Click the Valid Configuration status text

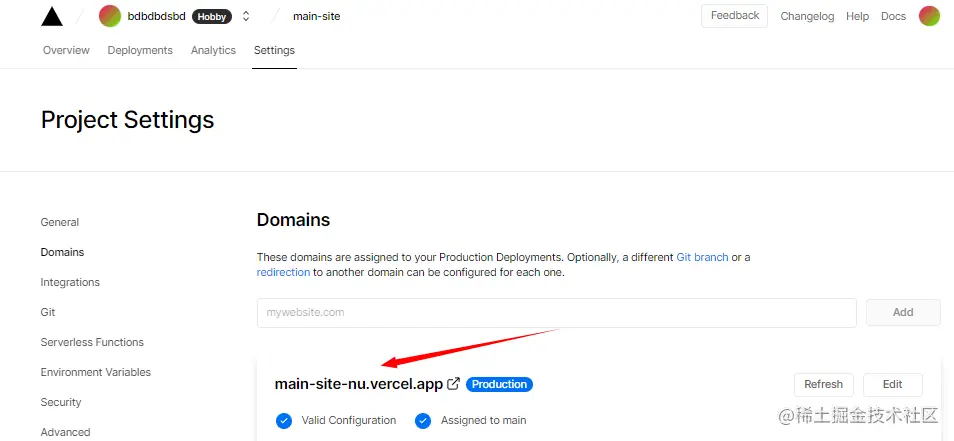(349, 420)
